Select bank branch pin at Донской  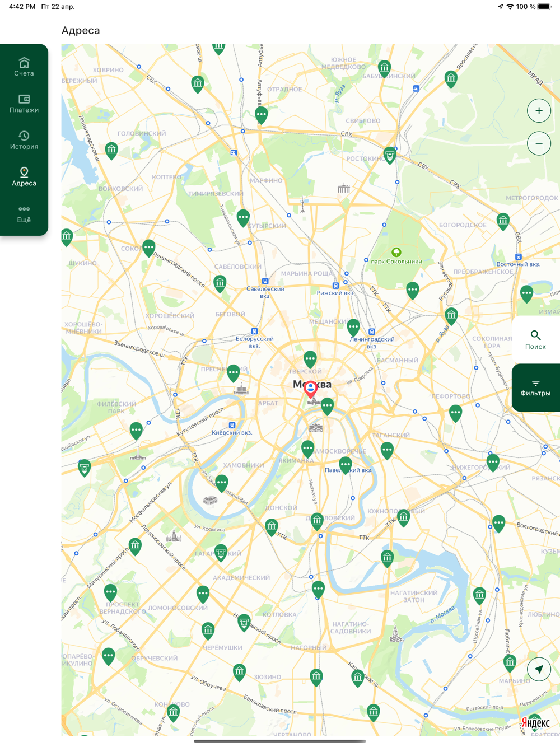pyautogui.click(x=272, y=527)
